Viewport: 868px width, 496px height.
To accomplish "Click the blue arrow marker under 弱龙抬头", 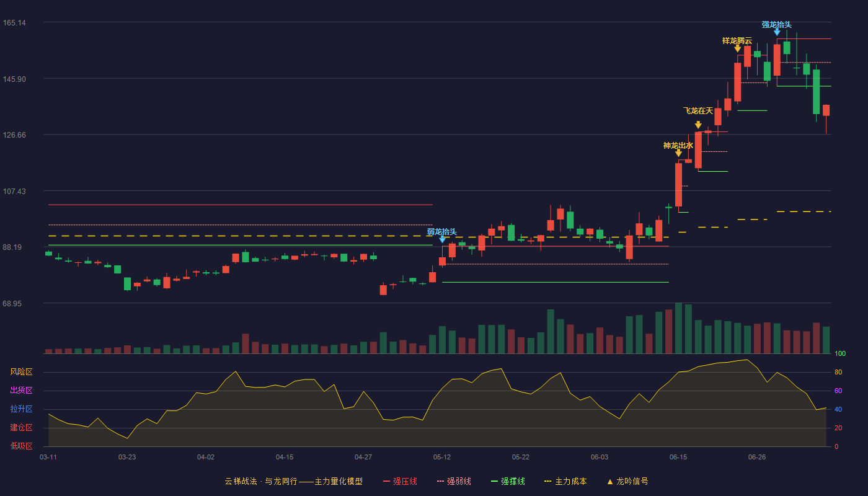I will pyautogui.click(x=442, y=239).
